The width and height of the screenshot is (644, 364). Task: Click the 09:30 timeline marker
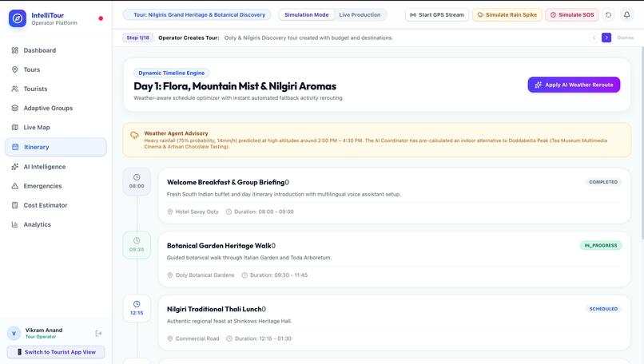(137, 245)
